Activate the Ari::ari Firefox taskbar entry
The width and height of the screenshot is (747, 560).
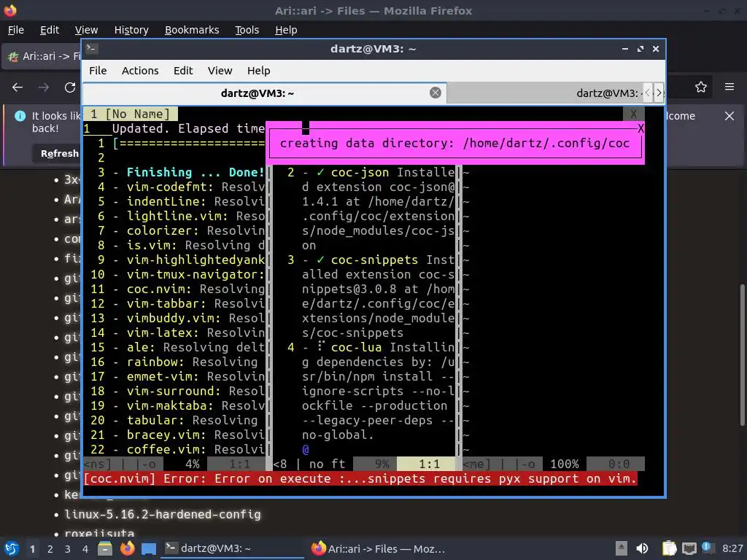pyautogui.click(x=379, y=548)
